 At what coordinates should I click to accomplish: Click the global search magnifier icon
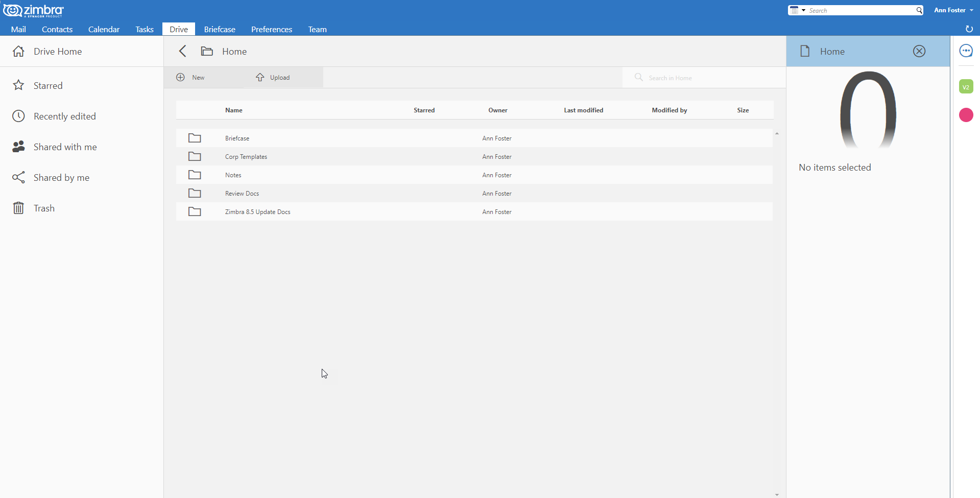pos(919,10)
